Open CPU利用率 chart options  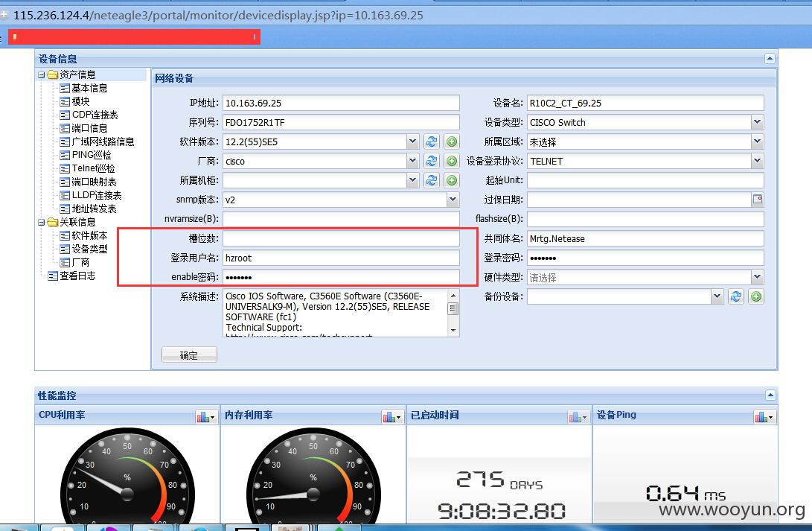205,416
